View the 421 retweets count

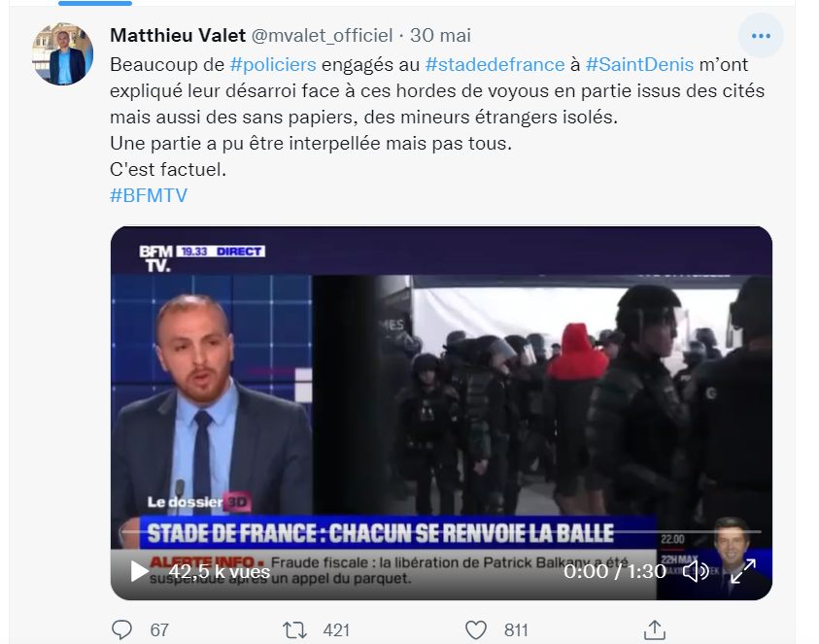pos(336,629)
